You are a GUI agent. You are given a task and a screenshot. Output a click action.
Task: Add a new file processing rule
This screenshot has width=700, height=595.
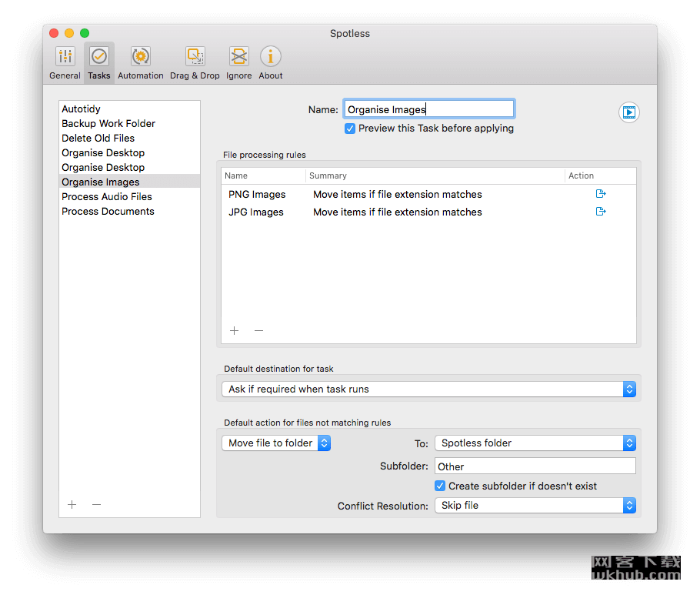point(235,330)
